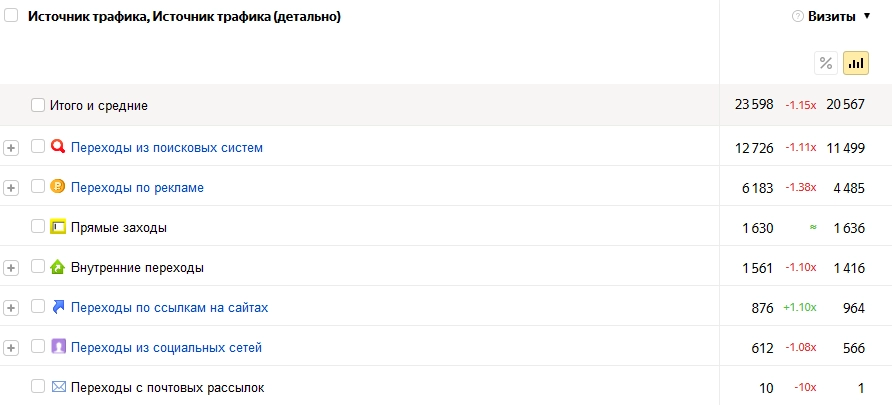Viewport: 892px width, 405px height.
Task: Click the help icon beside Визиты
Action: 797,17
